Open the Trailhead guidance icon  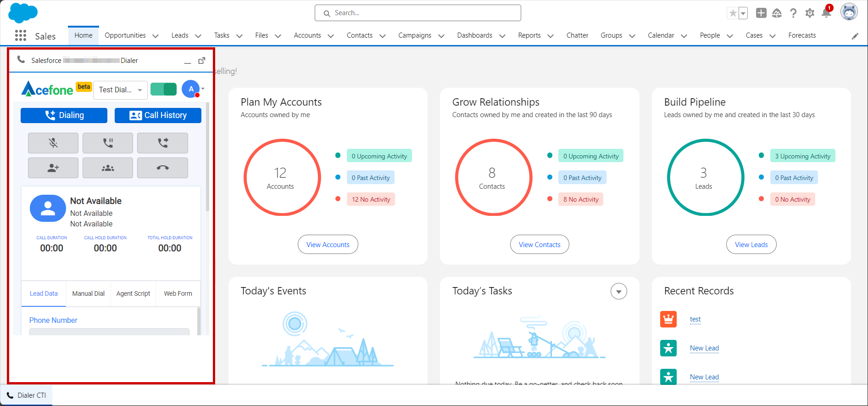pyautogui.click(x=777, y=13)
